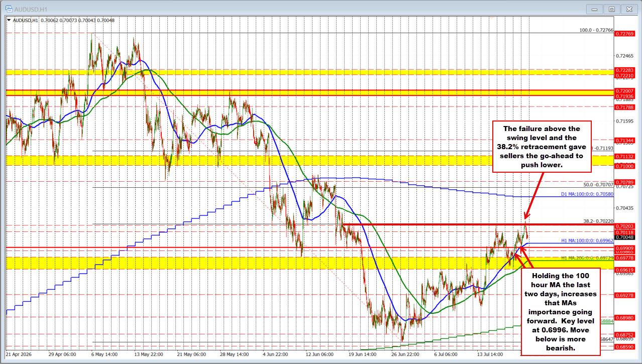Click the H1 MA.200:0:0: 0.69729 label
642x364 pixels.
(587, 258)
